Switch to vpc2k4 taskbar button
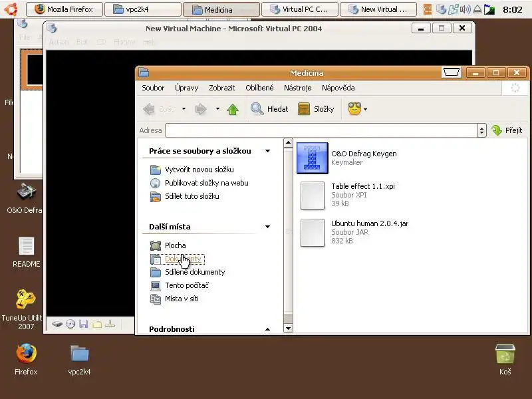 [x=143, y=9]
